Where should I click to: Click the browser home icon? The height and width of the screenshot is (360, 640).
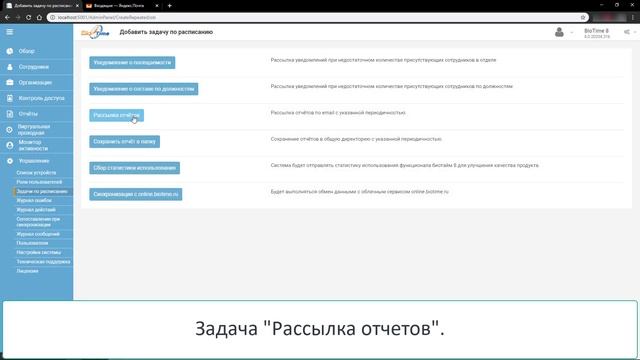[x=39, y=17]
